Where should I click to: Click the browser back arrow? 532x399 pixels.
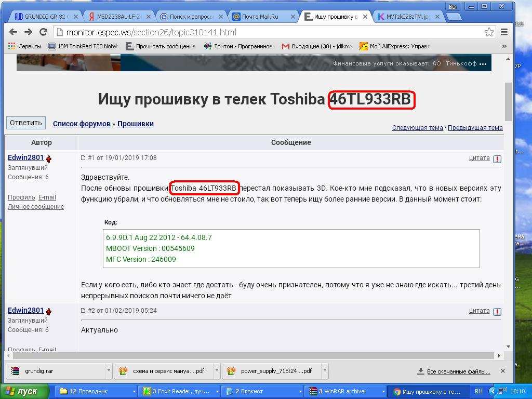click(x=13, y=32)
